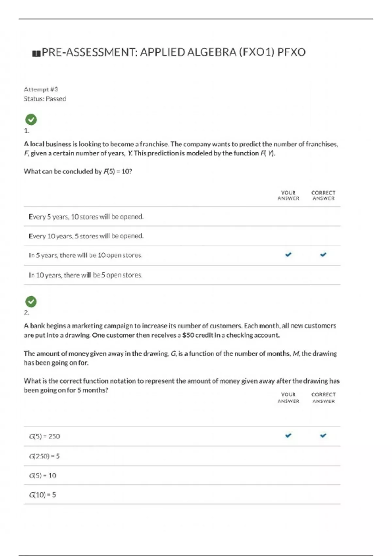Click the Correct Answer checkmark beside G(5) = 250
This screenshot has height=556, width=392.
pyautogui.click(x=323, y=436)
